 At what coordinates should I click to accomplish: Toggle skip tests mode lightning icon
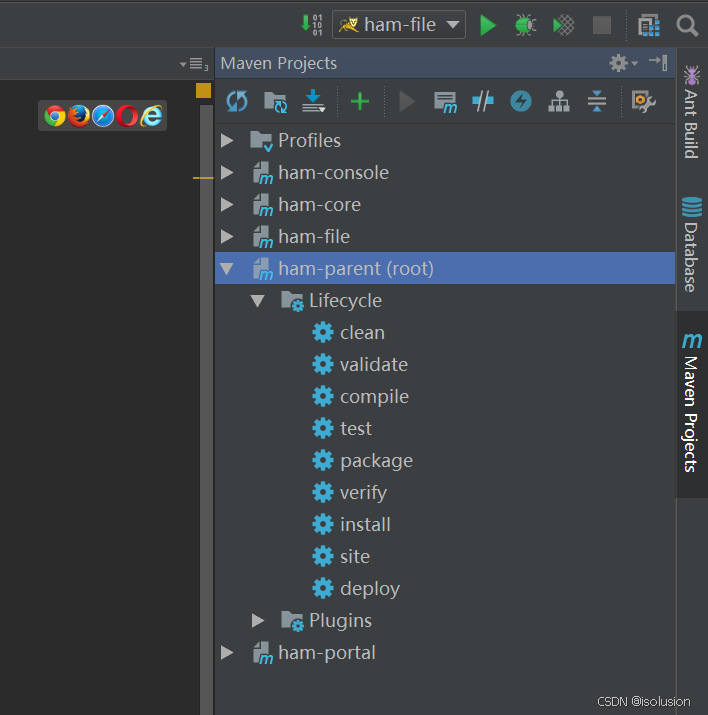click(521, 101)
